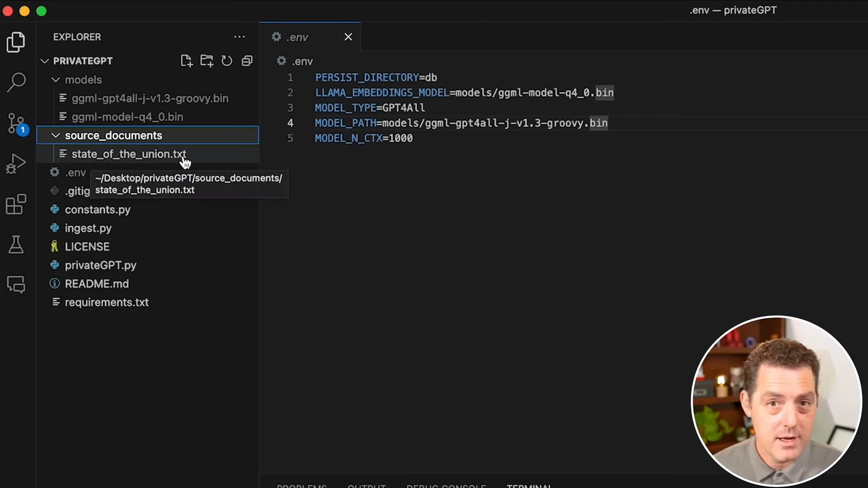Close the .env editor tab
Screen dimensions: 868x488
pyautogui.click(x=348, y=37)
